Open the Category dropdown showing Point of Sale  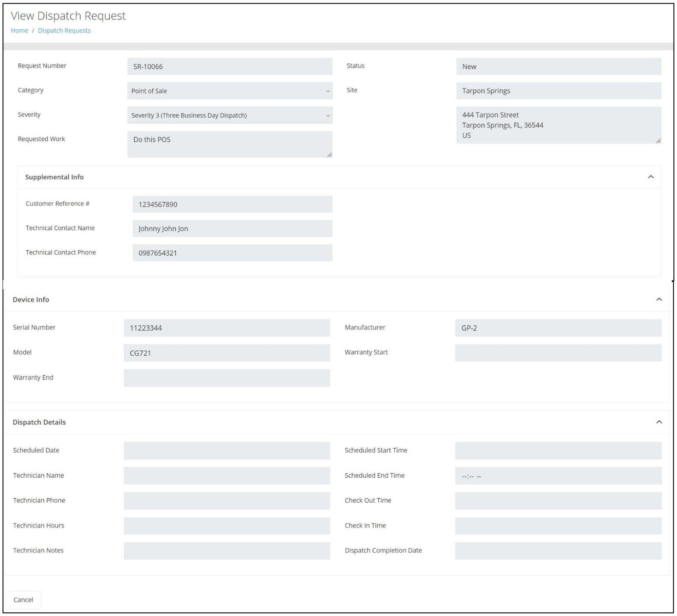coord(230,91)
